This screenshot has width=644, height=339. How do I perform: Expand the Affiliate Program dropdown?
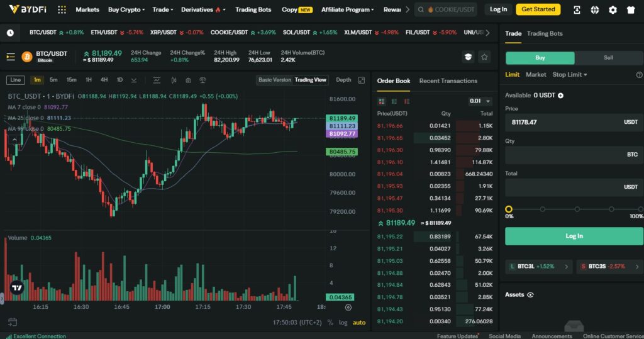coord(347,9)
